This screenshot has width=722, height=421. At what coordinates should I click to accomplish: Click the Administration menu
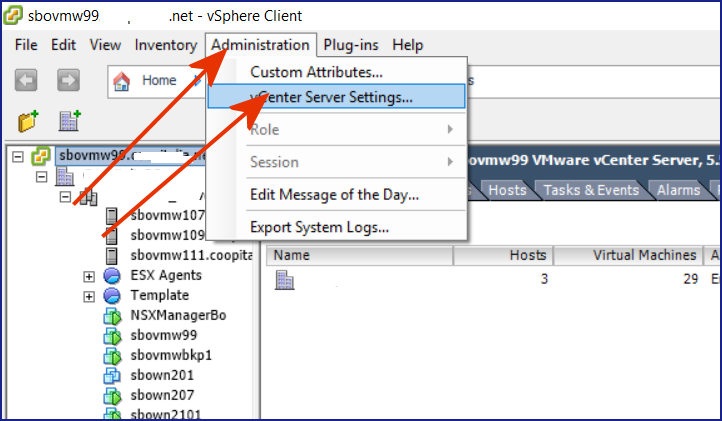click(261, 45)
